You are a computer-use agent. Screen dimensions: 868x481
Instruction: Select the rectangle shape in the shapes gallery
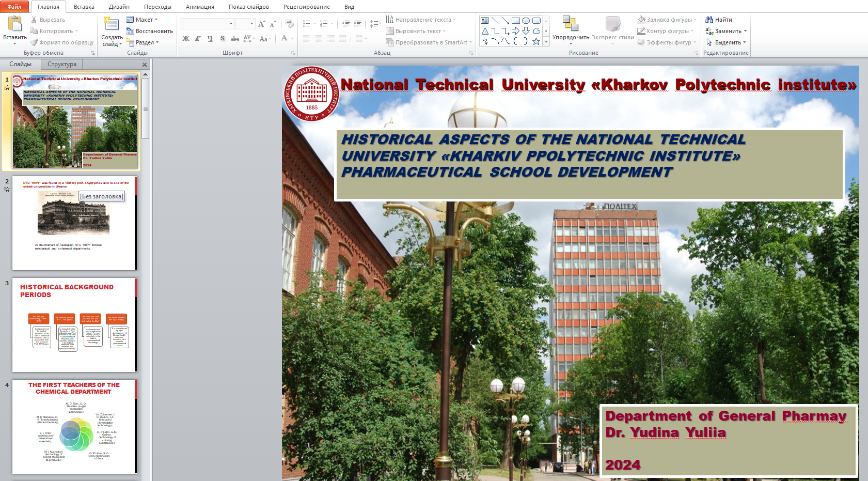point(515,21)
